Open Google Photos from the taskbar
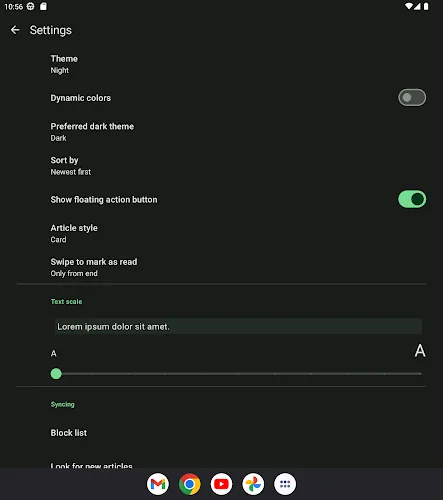Viewport: 443px width, 500px height. tap(253, 484)
